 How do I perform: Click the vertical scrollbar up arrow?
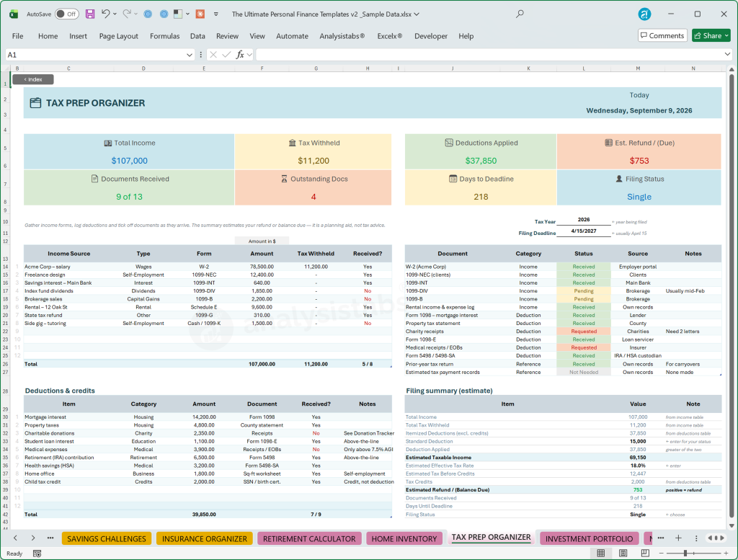point(732,70)
